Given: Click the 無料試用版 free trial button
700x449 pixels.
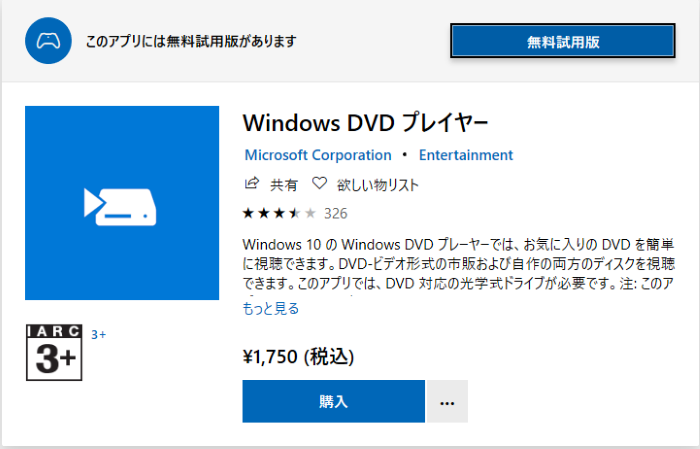Looking at the screenshot, I should (x=563, y=41).
